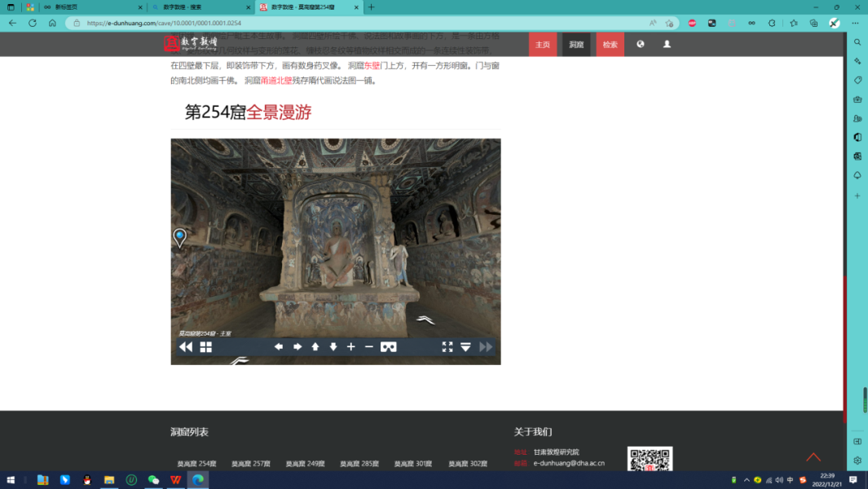
Task: Collapse the panorama control bar
Action: click(x=465, y=347)
